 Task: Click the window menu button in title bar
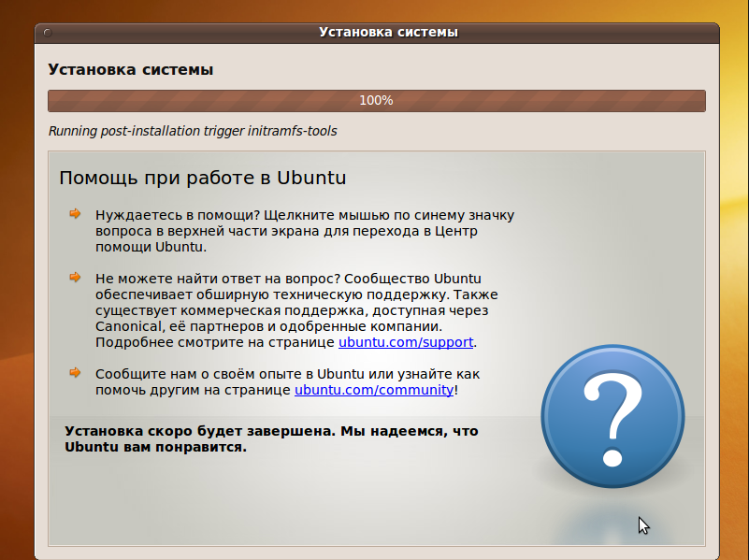(x=48, y=33)
